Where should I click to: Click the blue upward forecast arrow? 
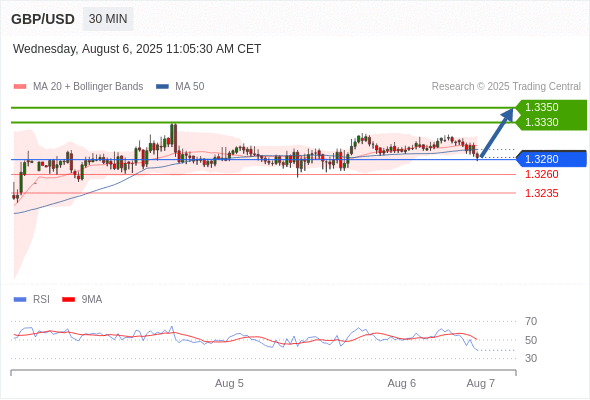point(497,132)
